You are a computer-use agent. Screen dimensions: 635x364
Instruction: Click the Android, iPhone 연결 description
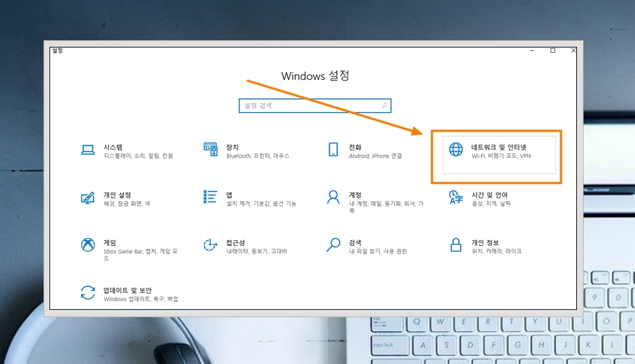(375, 156)
